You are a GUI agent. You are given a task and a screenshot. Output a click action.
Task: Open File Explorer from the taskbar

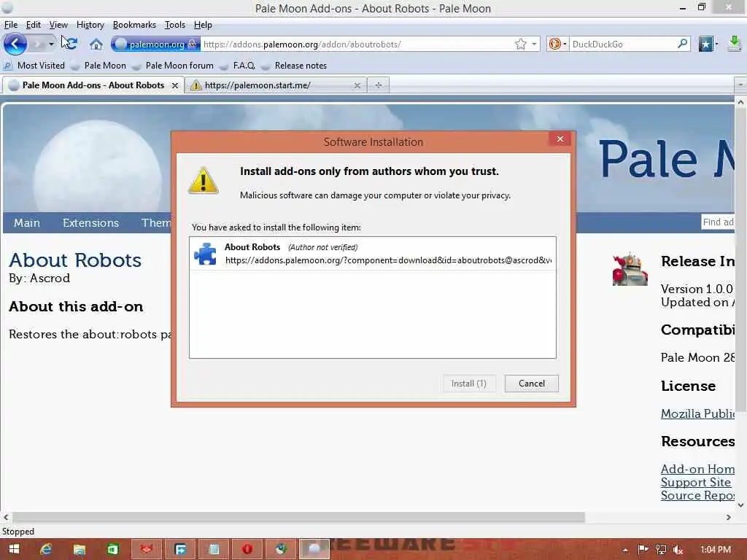click(x=79, y=550)
